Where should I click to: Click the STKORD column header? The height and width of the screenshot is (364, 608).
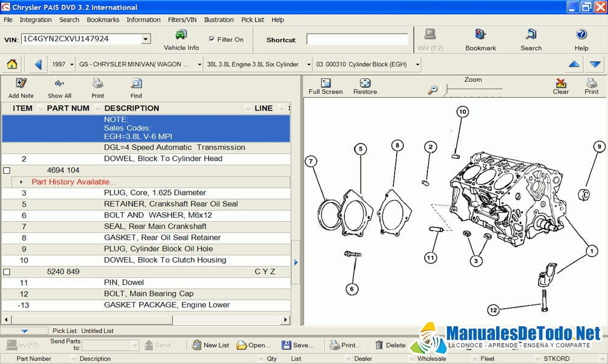(556, 359)
